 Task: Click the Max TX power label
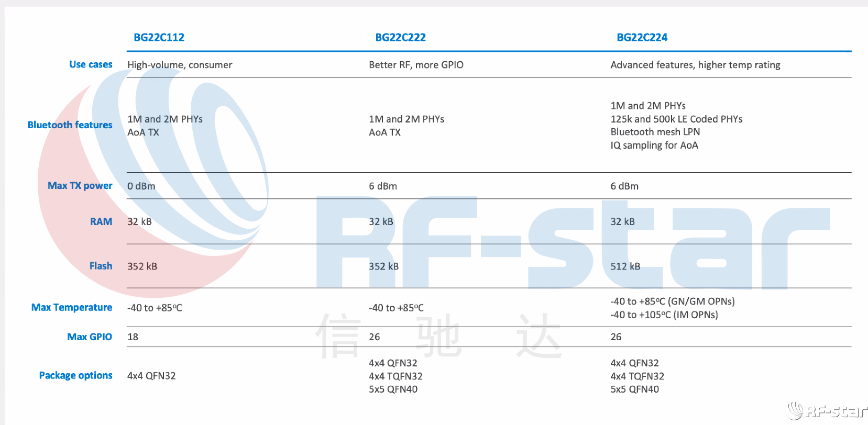(80, 186)
